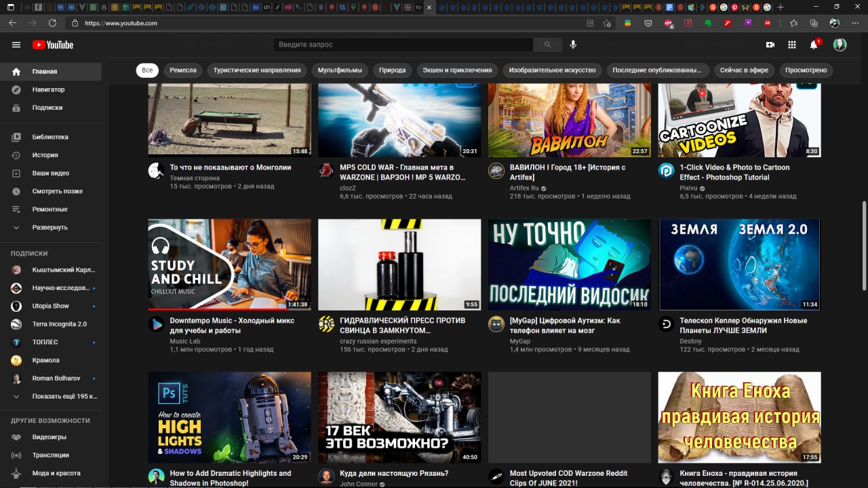This screenshot has height=488, width=868.
Task: Click the Введите запрос search field
Action: coord(403,45)
